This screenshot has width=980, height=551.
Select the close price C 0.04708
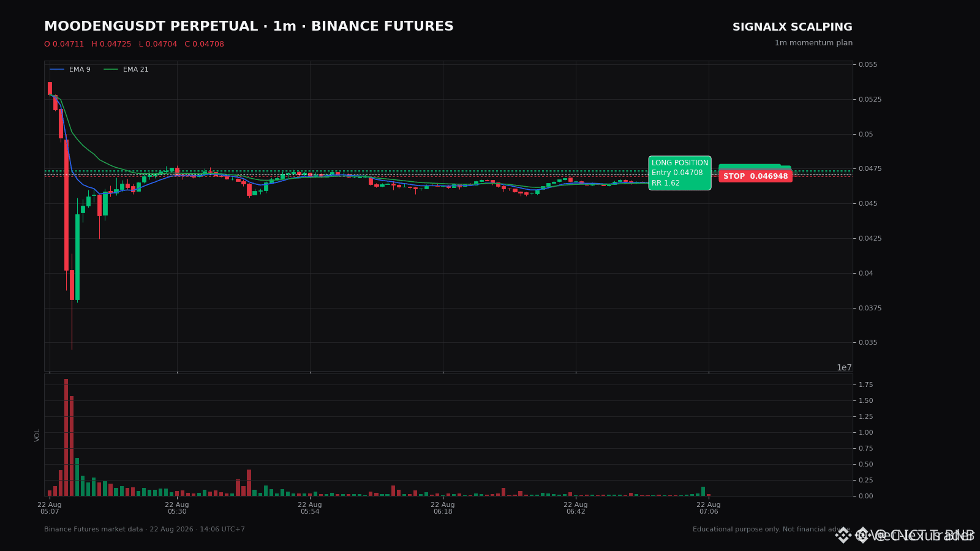coord(205,45)
